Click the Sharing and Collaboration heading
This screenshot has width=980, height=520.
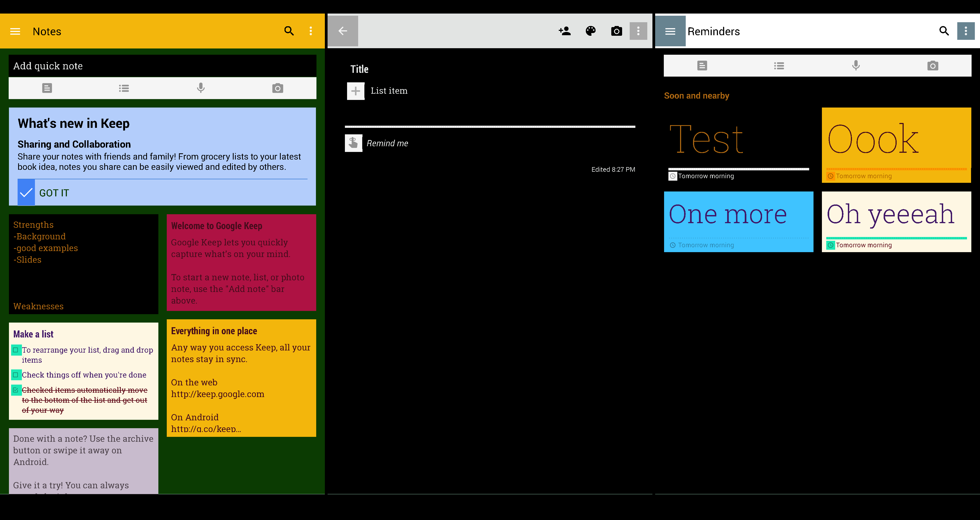click(74, 144)
